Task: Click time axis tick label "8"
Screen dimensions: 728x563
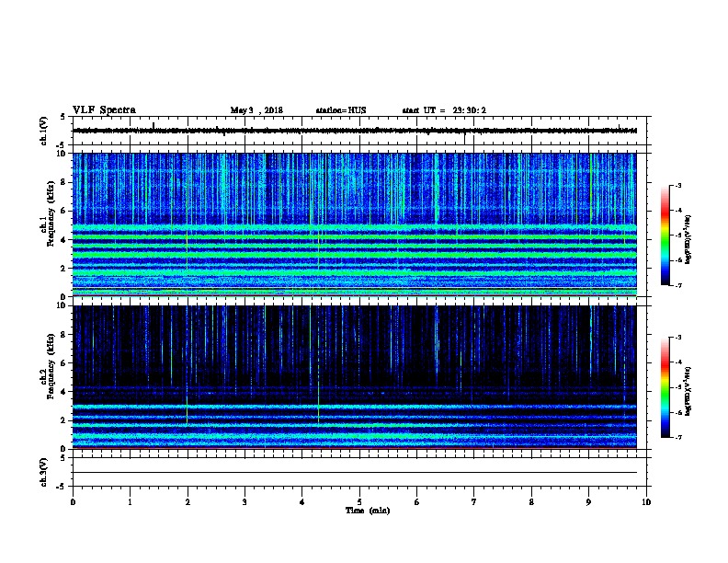Action: click(531, 502)
